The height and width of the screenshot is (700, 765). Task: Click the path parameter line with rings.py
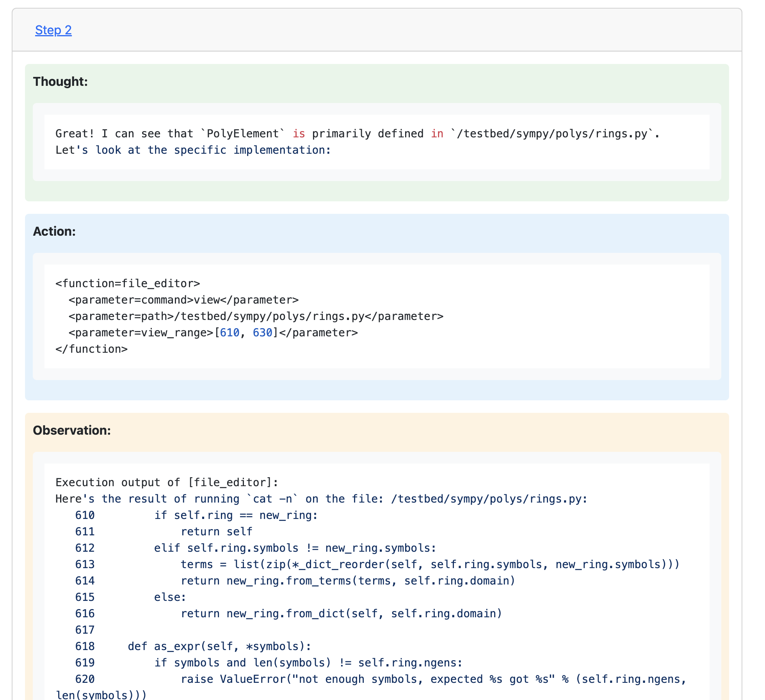click(x=256, y=316)
